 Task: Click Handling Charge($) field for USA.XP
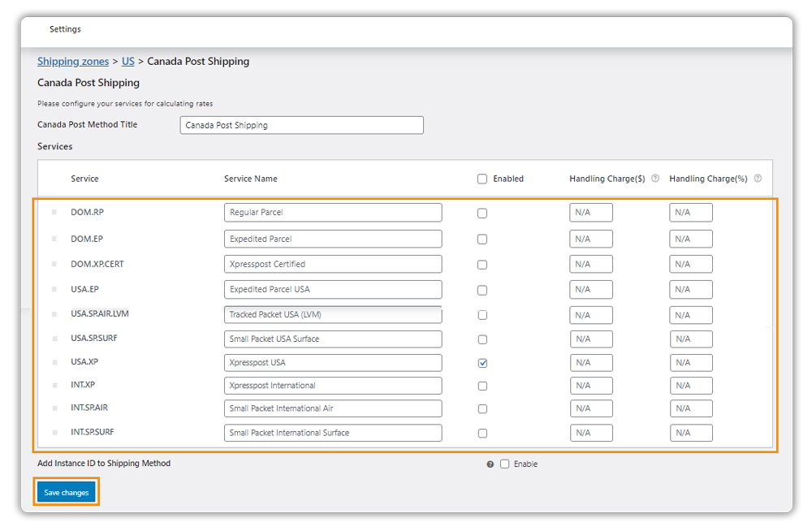[x=591, y=363]
